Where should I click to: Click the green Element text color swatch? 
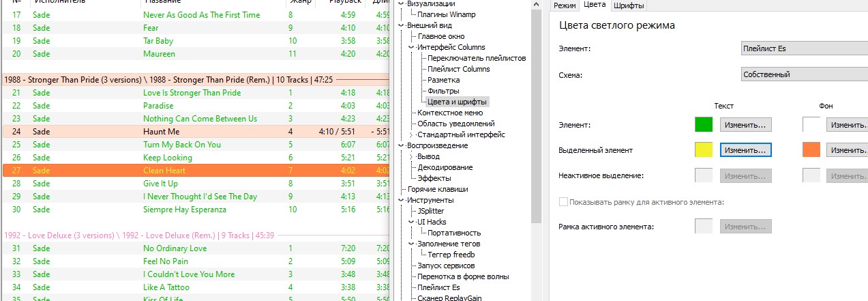click(x=703, y=124)
